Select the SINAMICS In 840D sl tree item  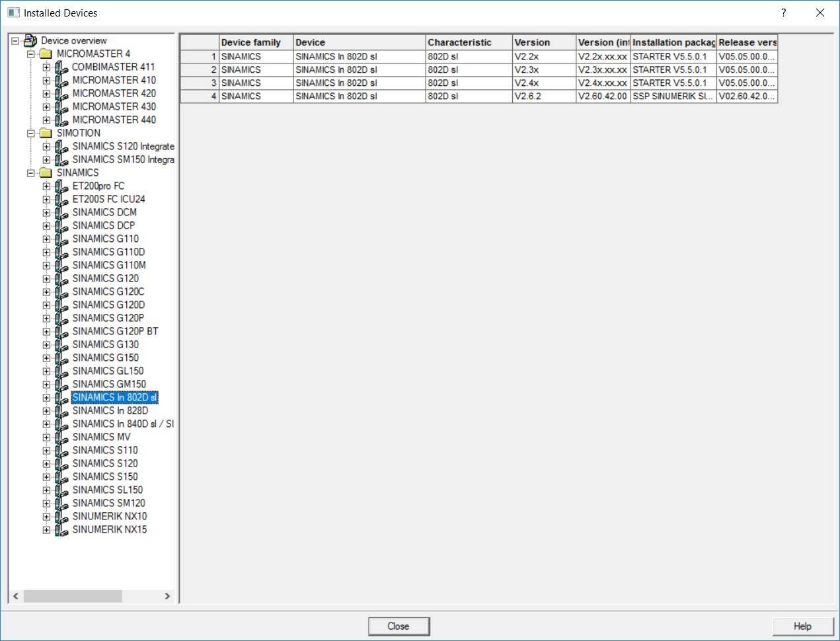point(122,424)
